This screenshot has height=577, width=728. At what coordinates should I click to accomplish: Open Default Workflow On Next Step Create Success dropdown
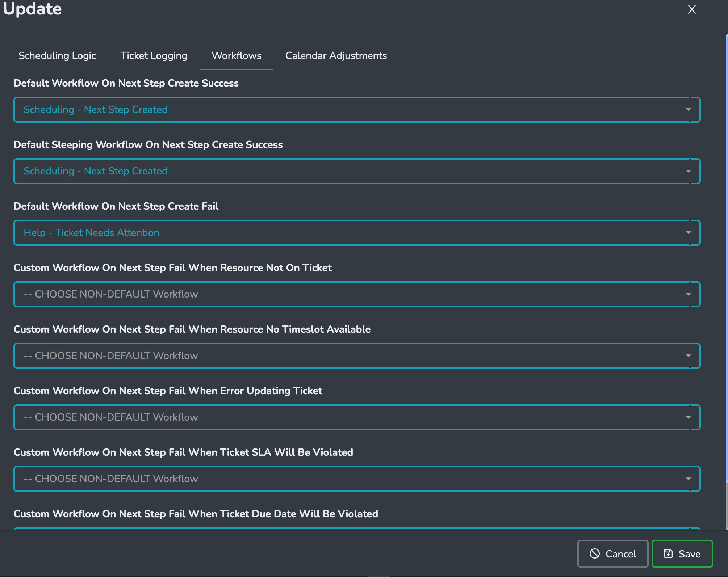click(x=357, y=110)
